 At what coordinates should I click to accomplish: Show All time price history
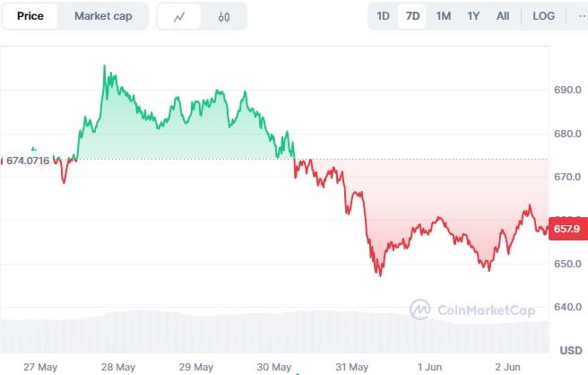point(503,16)
